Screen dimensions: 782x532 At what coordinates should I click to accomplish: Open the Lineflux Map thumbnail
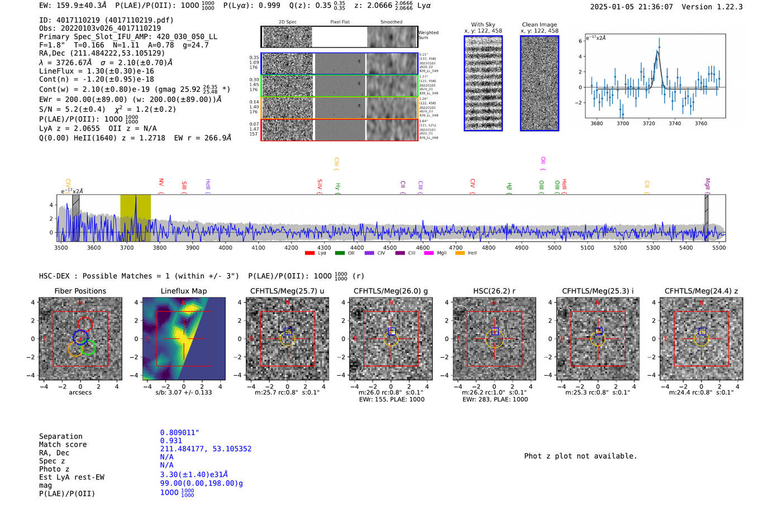point(184,339)
